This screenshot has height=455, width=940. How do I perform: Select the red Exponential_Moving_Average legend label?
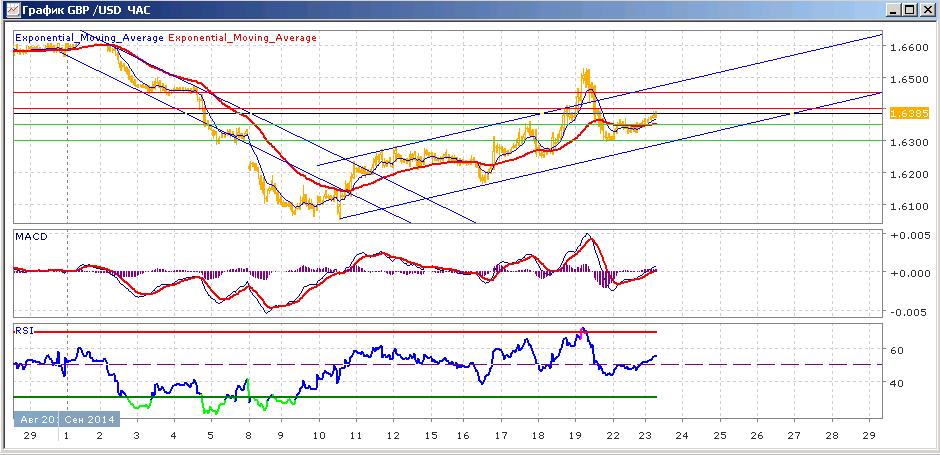(243, 38)
